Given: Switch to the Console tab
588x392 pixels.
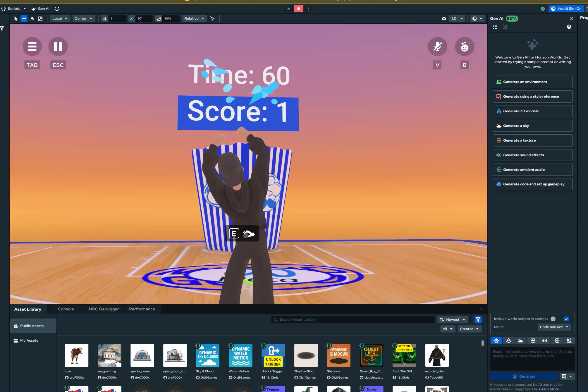Looking at the screenshot, I should [x=66, y=309].
